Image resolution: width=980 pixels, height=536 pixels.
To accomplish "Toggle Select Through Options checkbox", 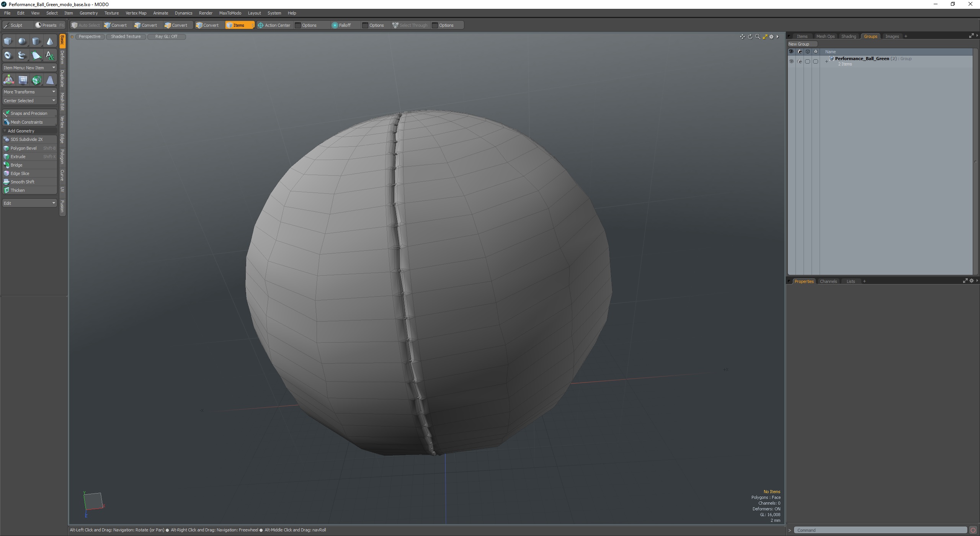I will point(435,25).
